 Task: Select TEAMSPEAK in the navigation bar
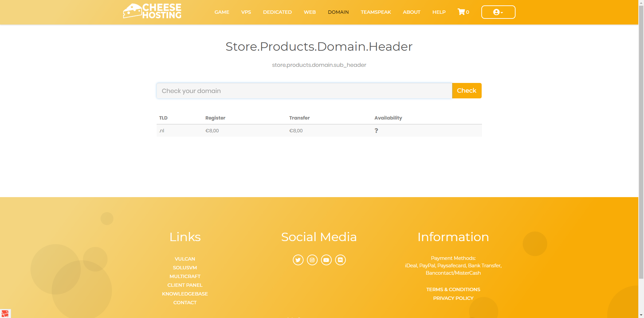tap(376, 12)
